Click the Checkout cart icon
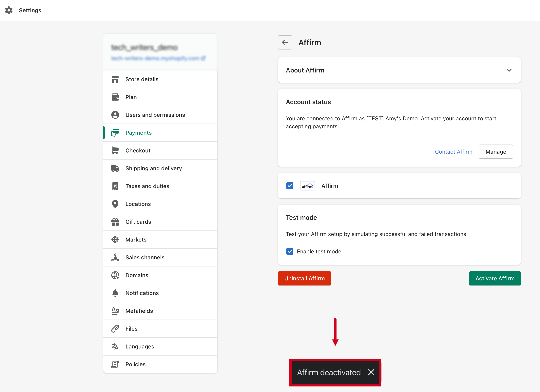Screen dimensions: 540x392 [115, 150]
